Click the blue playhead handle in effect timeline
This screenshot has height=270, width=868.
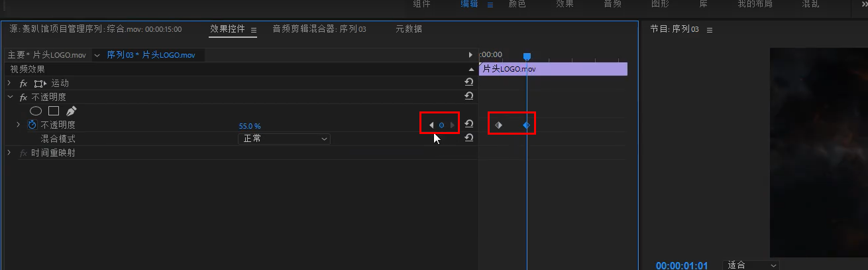click(527, 56)
